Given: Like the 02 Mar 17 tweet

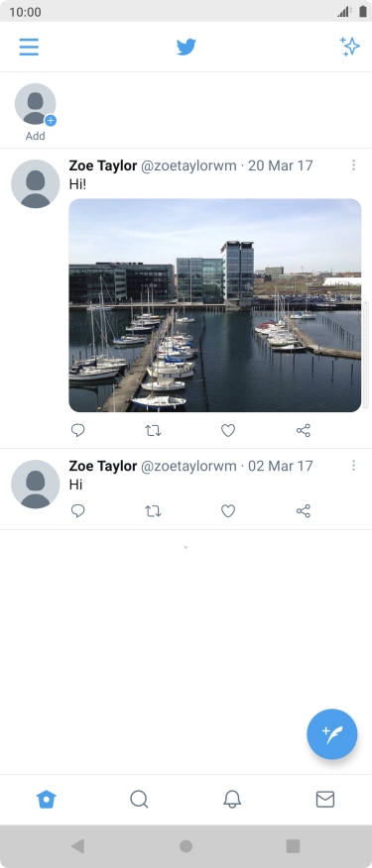Looking at the screenshot, I should point(228,510).
